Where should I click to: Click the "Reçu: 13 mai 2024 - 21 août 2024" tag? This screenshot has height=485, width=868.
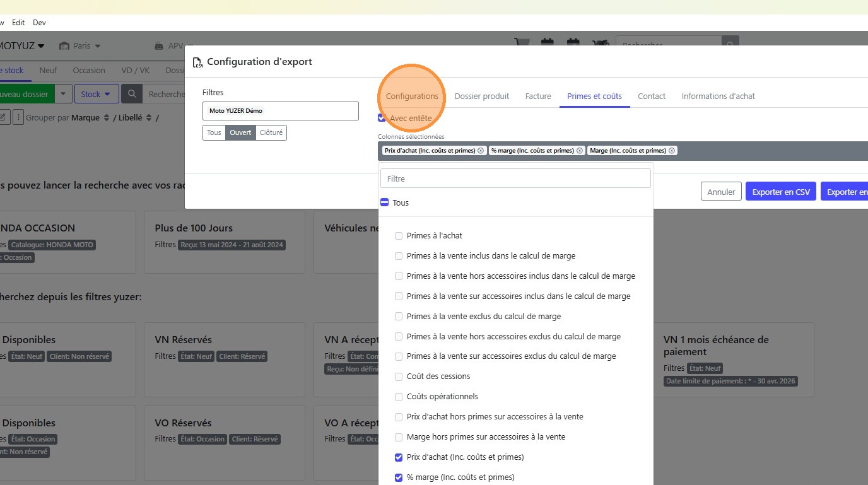[232, 245]
